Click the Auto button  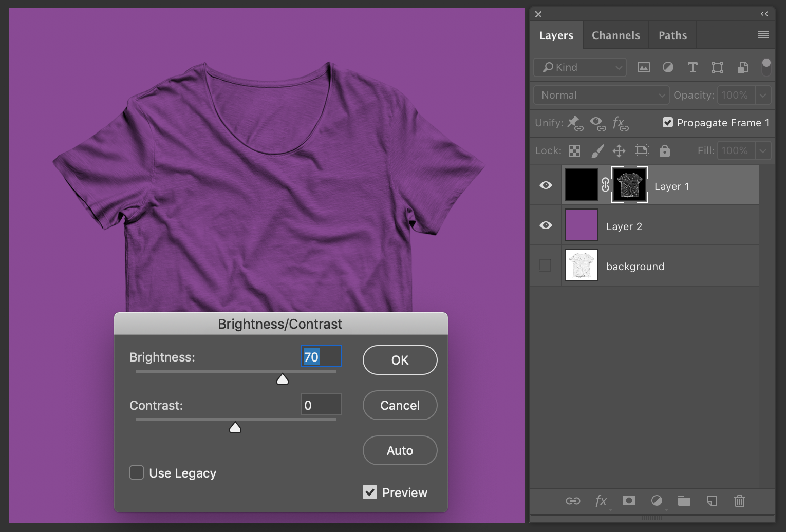tap(400, 450)
